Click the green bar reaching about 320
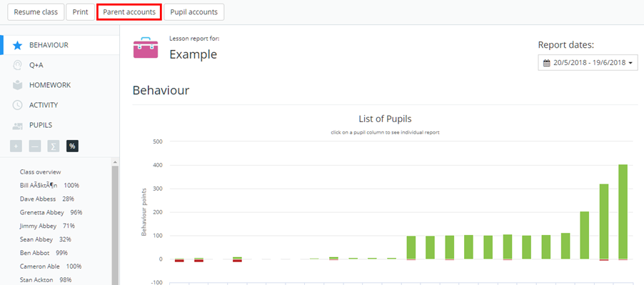The width and height of the screenshot is (644, 285). coord(604,221)
